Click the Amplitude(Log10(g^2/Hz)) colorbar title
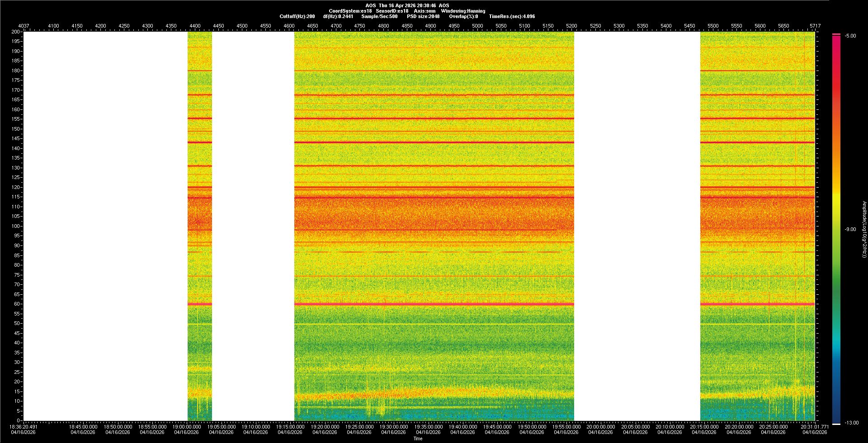Image resolution: width=868 pixels, height=443 pixels. (x=864, y=229)
